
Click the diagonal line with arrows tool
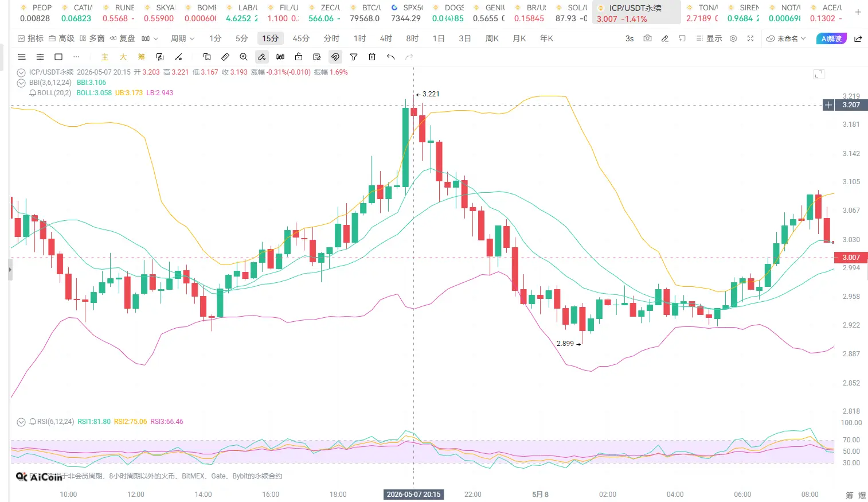[x=178, y=57]
